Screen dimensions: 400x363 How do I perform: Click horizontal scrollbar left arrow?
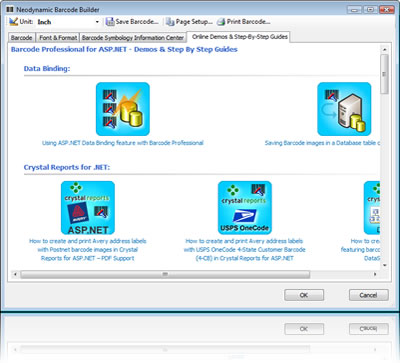[15, 274]
